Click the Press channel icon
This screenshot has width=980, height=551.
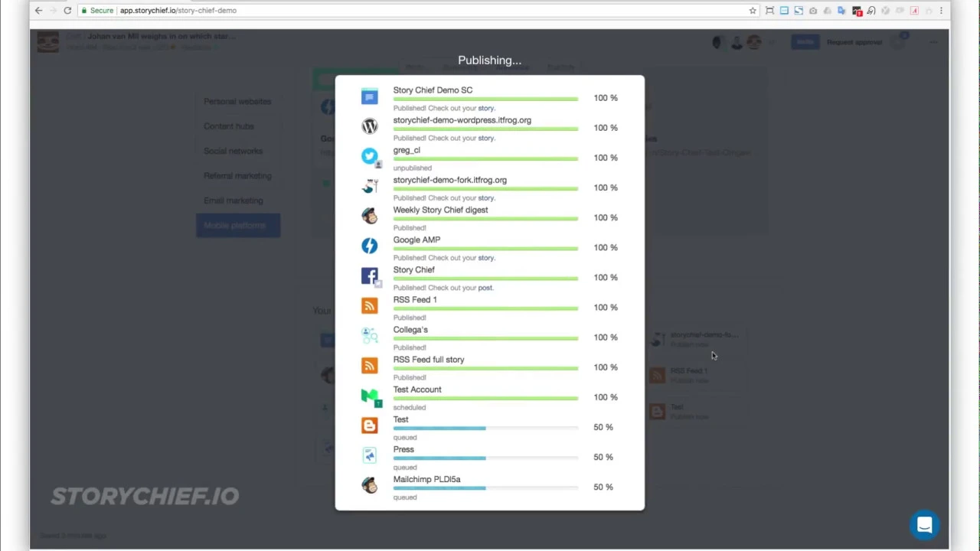pyautogui.click(x=370, y=455)
